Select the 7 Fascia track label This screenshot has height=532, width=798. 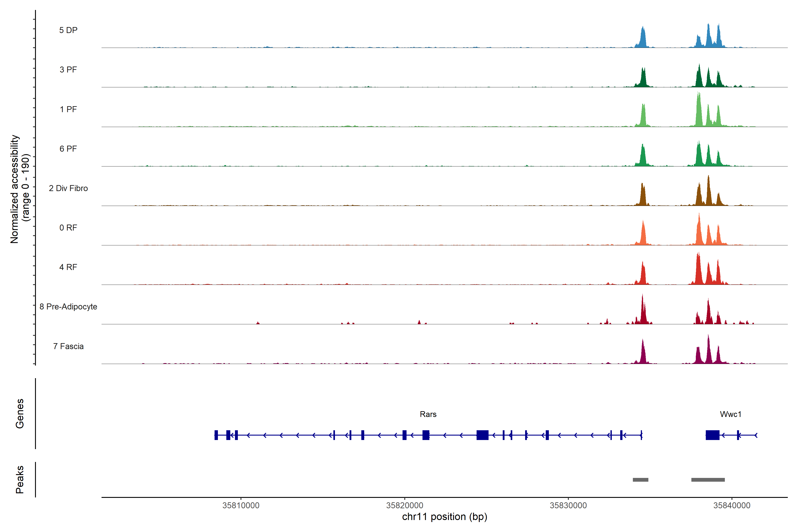[x=68, y=346]
